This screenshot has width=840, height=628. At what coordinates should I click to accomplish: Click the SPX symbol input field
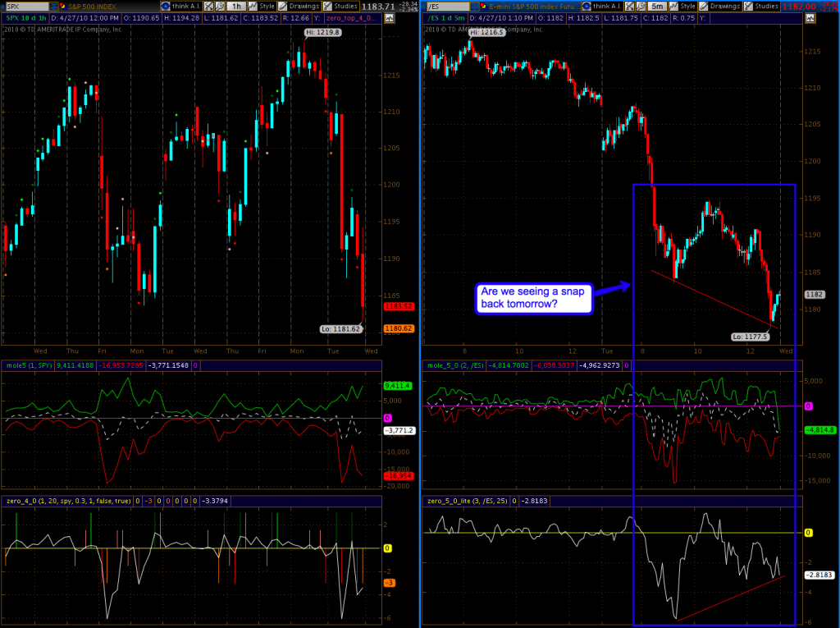click(x=26, y=7)
